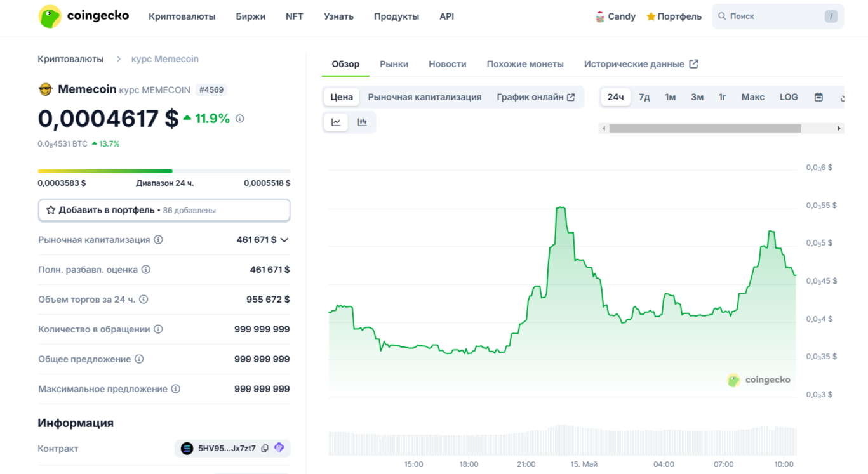Show info for Количество в обращении
This screenshot has height=474, width=868.
(159, 329)
